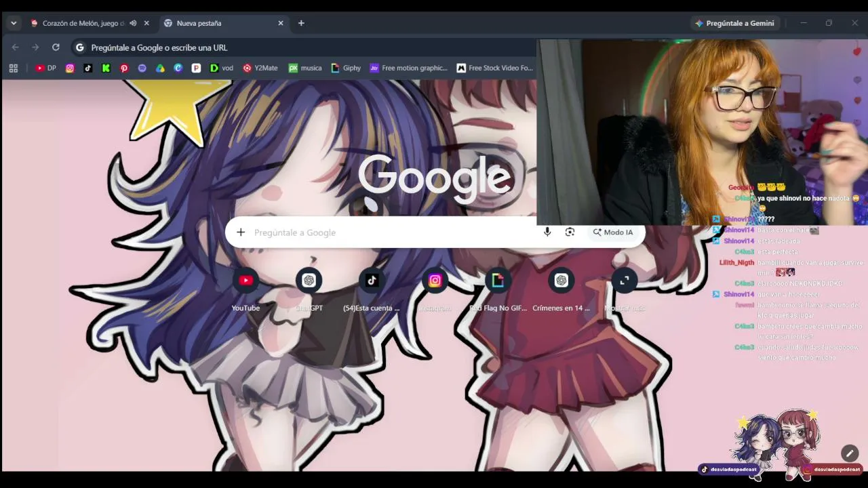Open the Crímenes en 14 shortcut

pos(561,289)
